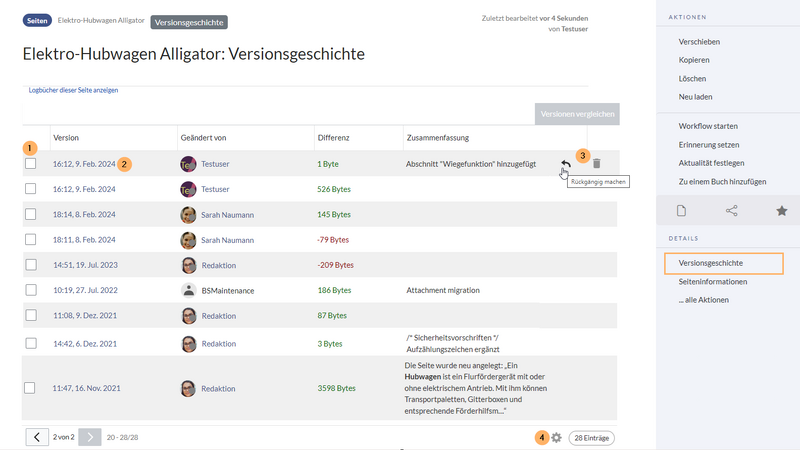Viewport: 800px width, 450px height.
Task: Go to previous page with left arrow
Action: tap(36, 437)
